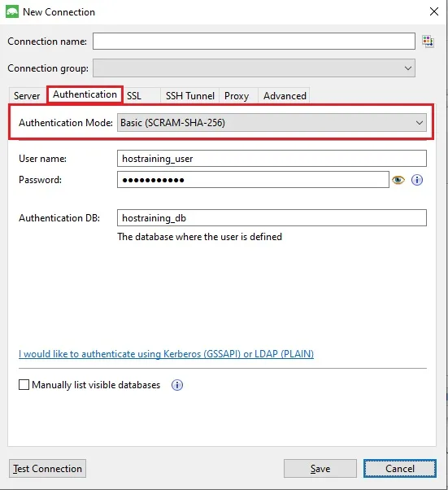Save the connection settings
Viewport: 448px width, 490px height.
320,469
